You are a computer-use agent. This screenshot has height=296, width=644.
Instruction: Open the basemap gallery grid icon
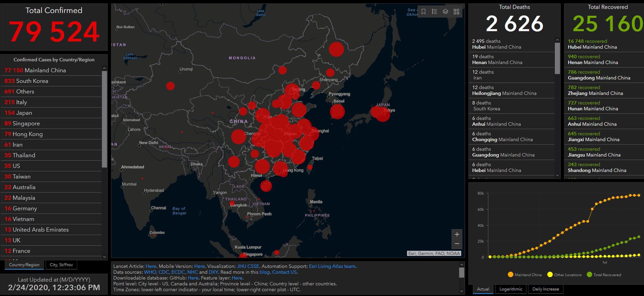pyautogui.click(x=456, y=12)
